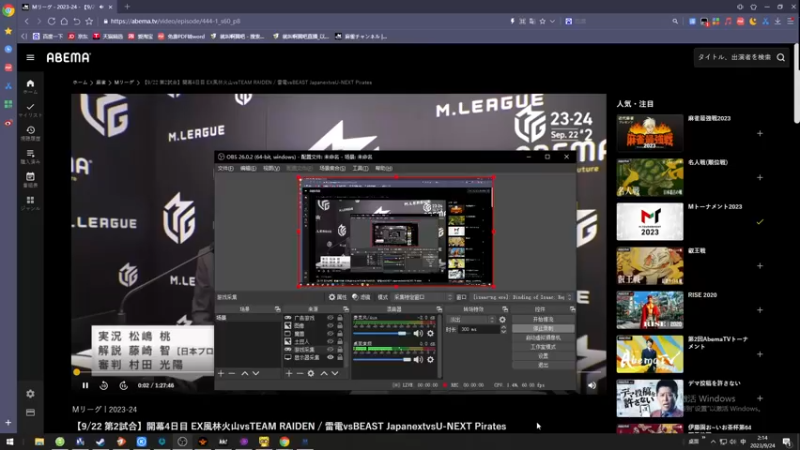Toggle visibility eye of first OBS source

coord(330,318)
